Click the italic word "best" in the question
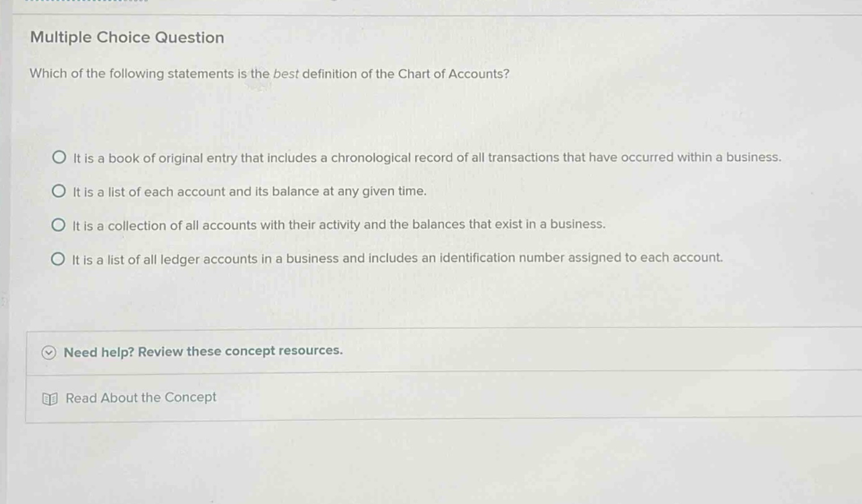This screenshot has height=504, width=862. [x=287, y=74]
